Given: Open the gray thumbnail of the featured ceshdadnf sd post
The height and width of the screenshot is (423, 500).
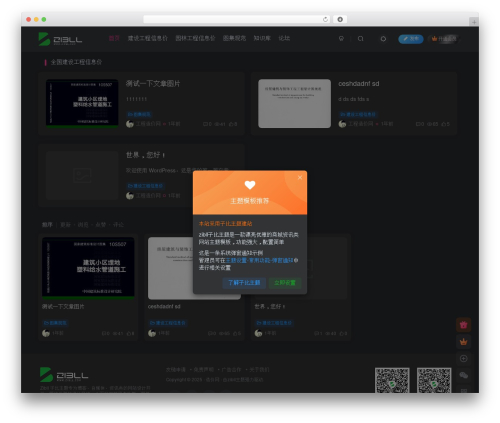Looking at the screenshot, I should [x=295, y=103].
